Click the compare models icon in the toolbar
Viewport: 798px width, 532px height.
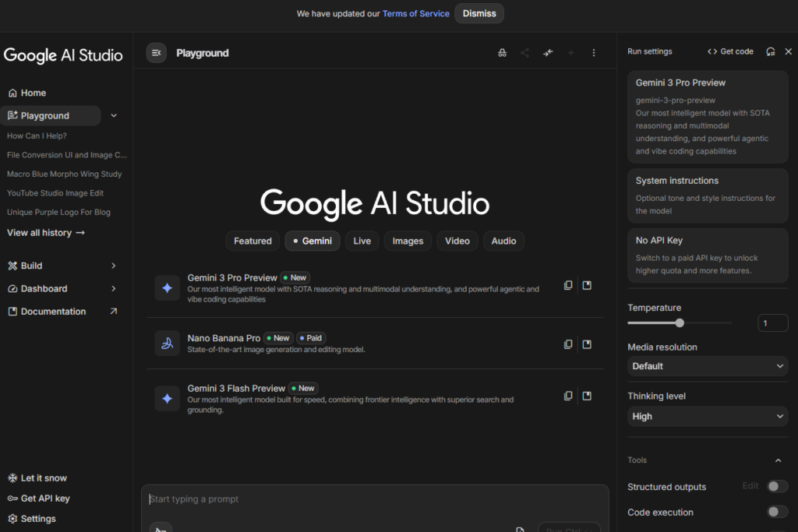pos(548,52)
